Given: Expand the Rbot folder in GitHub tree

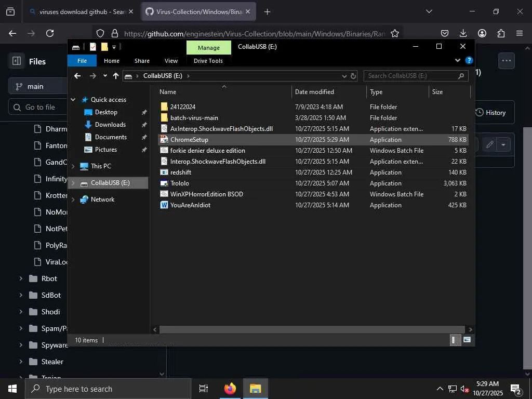Looking at the screenshot, I should [21, 278].
